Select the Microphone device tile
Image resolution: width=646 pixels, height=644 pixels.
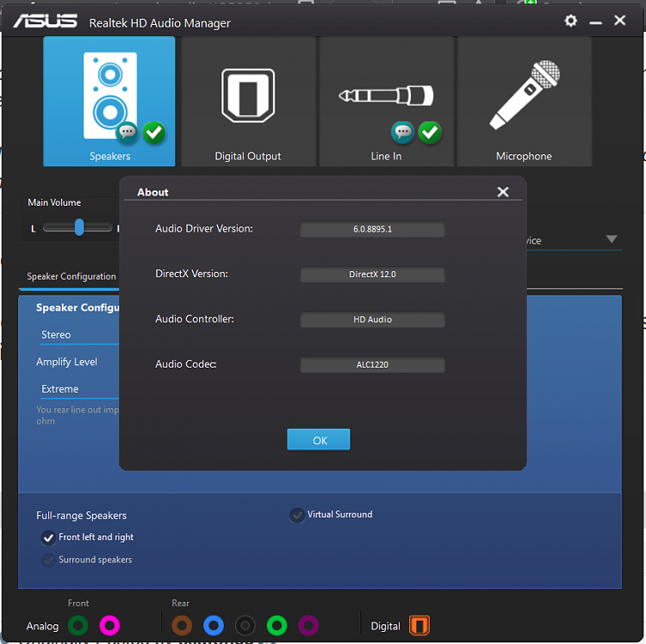pyautogui.click(x=525, y=102)
